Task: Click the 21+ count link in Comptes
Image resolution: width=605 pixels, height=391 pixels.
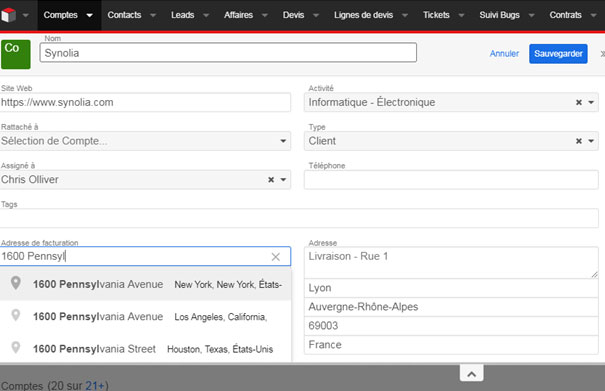Action: [95, 385]
